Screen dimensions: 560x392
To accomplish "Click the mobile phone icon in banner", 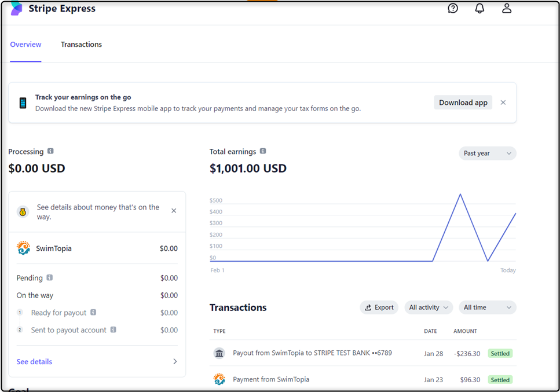I will coord(23,103).
